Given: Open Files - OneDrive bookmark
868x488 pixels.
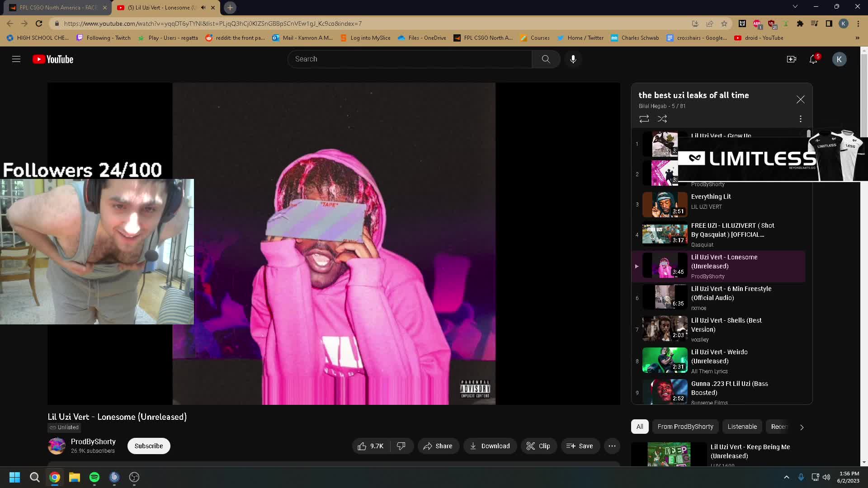Looking at the screenshot, I should click(x=422, y=38).
